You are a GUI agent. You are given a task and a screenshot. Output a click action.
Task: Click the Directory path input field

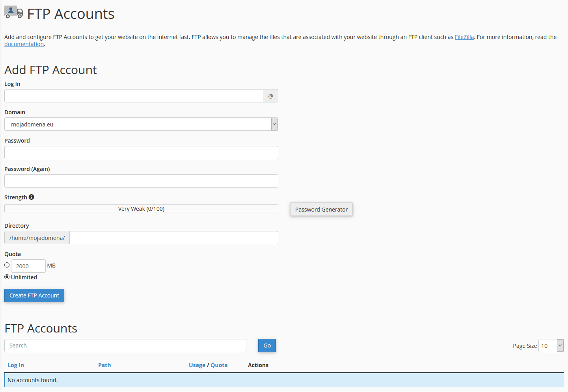173,238
